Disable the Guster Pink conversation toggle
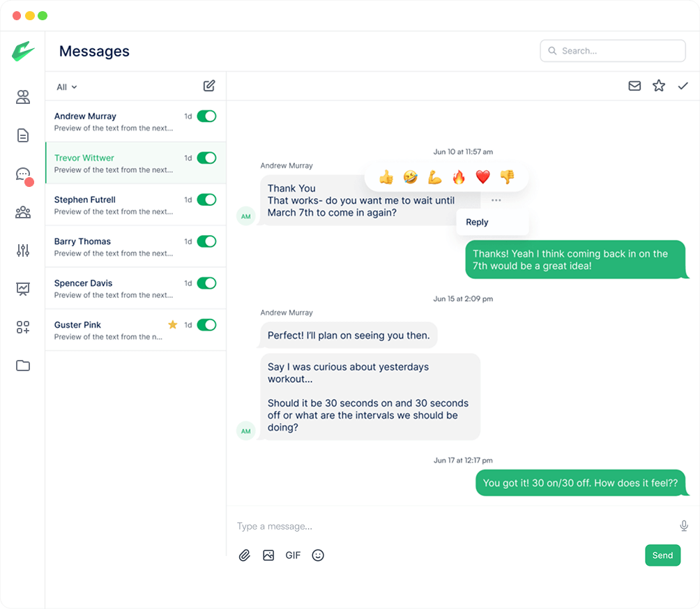This screenshot has width=700, height=609. click(206, 325)
